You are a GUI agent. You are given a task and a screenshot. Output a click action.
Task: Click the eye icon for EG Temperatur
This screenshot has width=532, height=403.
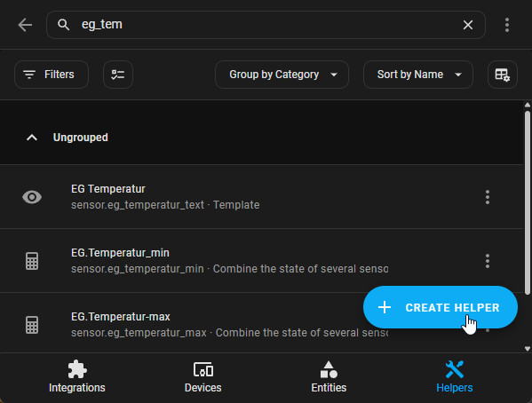(32, 197)
